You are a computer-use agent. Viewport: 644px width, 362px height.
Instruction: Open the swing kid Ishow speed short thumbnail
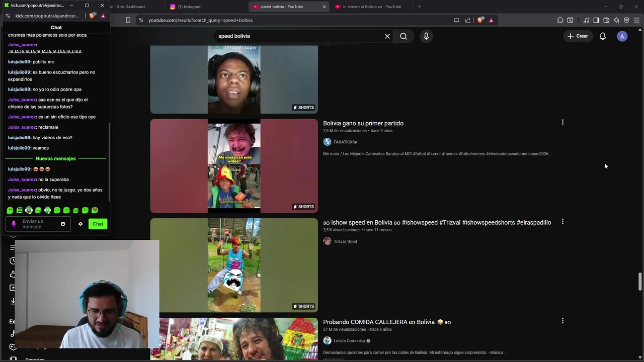tap(234, 265)
